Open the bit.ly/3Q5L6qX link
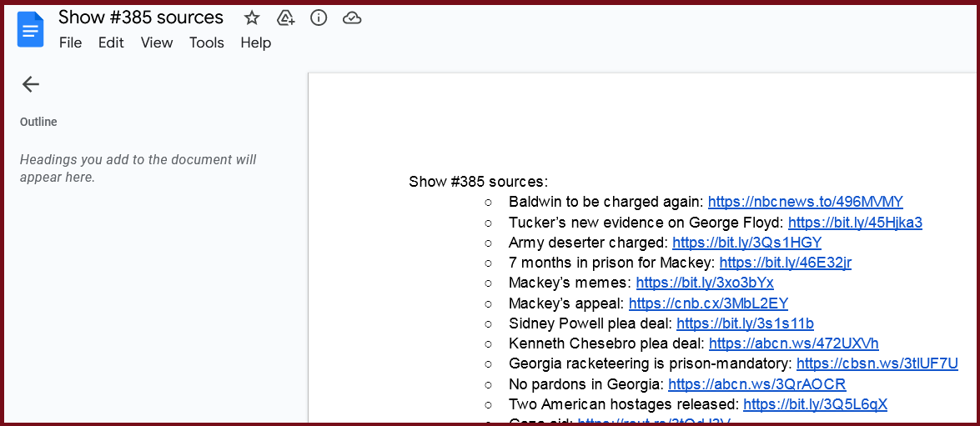Viewport: 980px width, 426px height. 815,404
